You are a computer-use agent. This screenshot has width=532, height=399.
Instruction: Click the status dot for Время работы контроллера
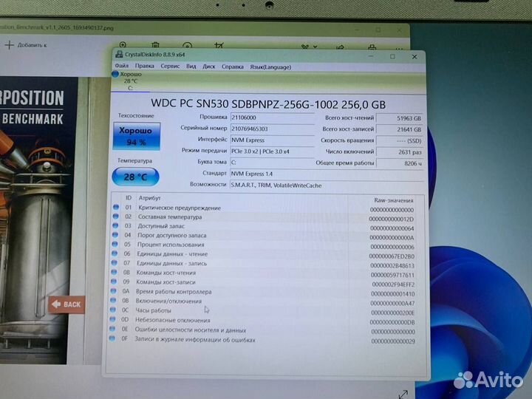pos(113,291)
